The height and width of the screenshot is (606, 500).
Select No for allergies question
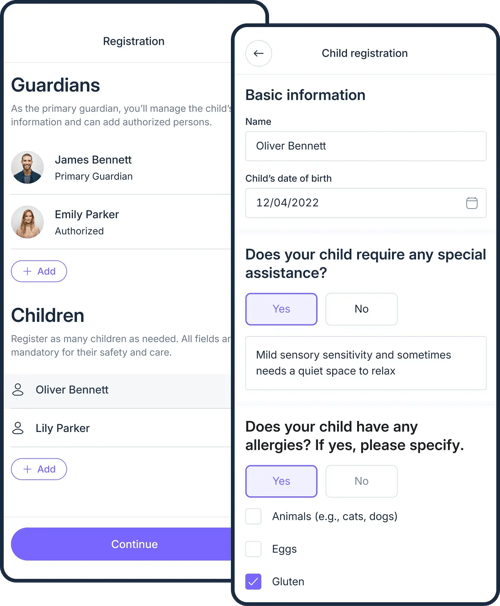[361, 481]
